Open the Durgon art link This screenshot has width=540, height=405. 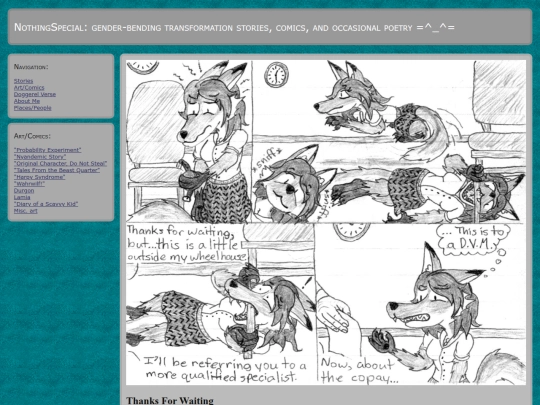(x=24, y=190)
